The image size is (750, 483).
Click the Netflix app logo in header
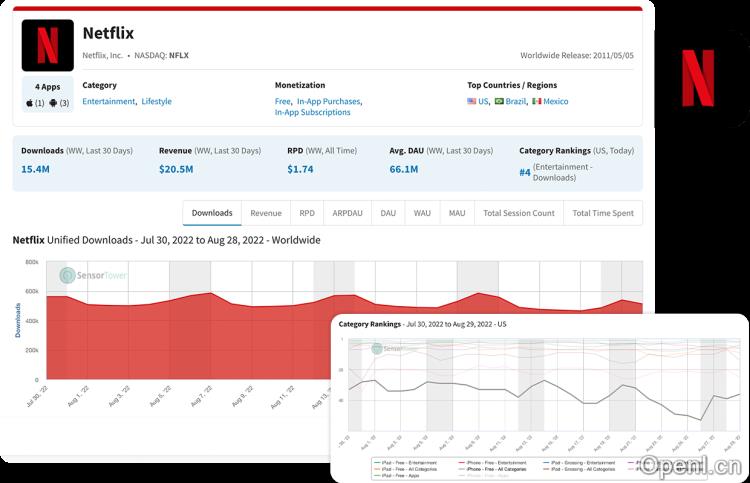(x=47, y=45)
